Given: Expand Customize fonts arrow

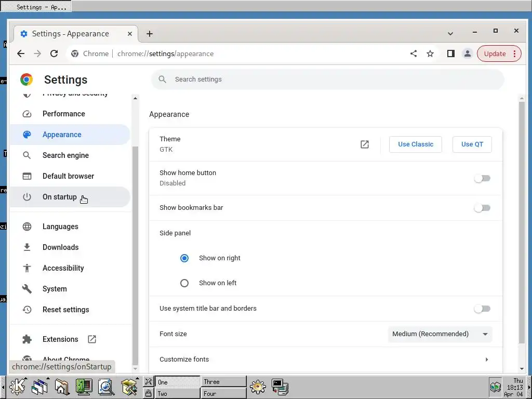Looking at the screenshot, I should [486, 360].
